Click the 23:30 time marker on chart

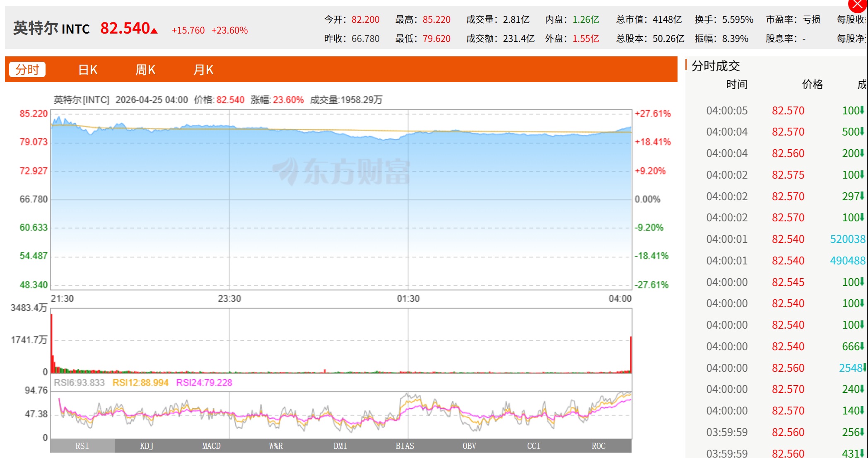click(229, 298)
